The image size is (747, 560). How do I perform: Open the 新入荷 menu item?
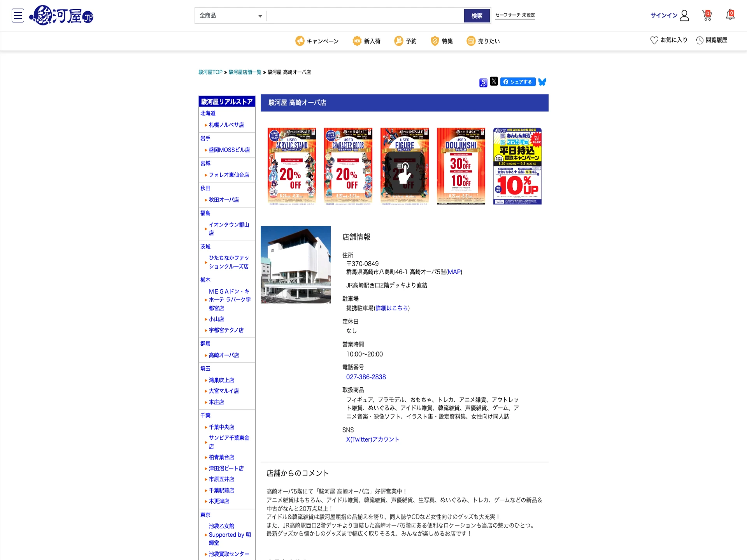pos(366,41)
